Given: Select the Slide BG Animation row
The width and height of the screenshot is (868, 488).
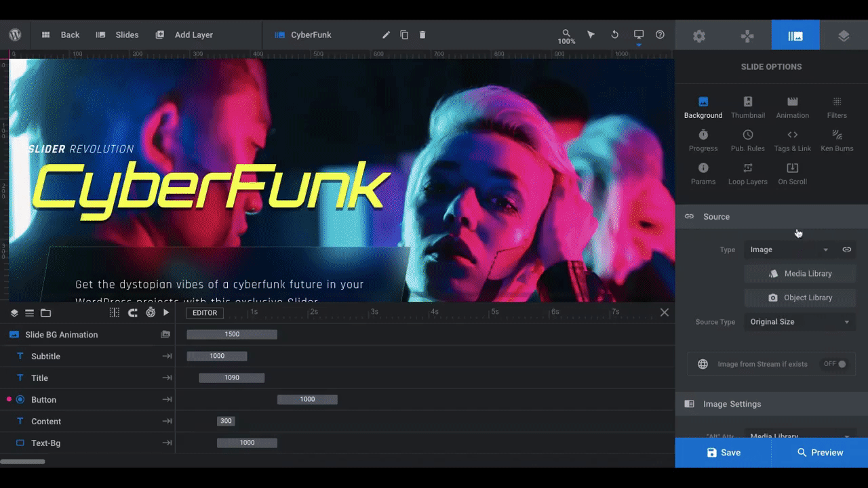Looking at the screenshot, I should point(87,335).
